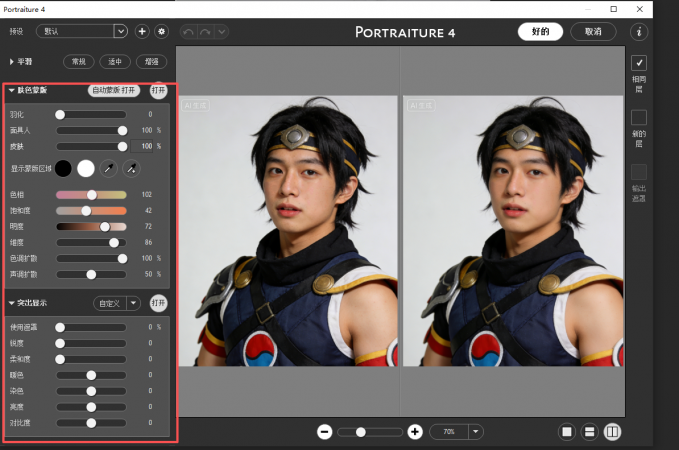
Task: Click zoom out minus button
Action: click(324, 432)
